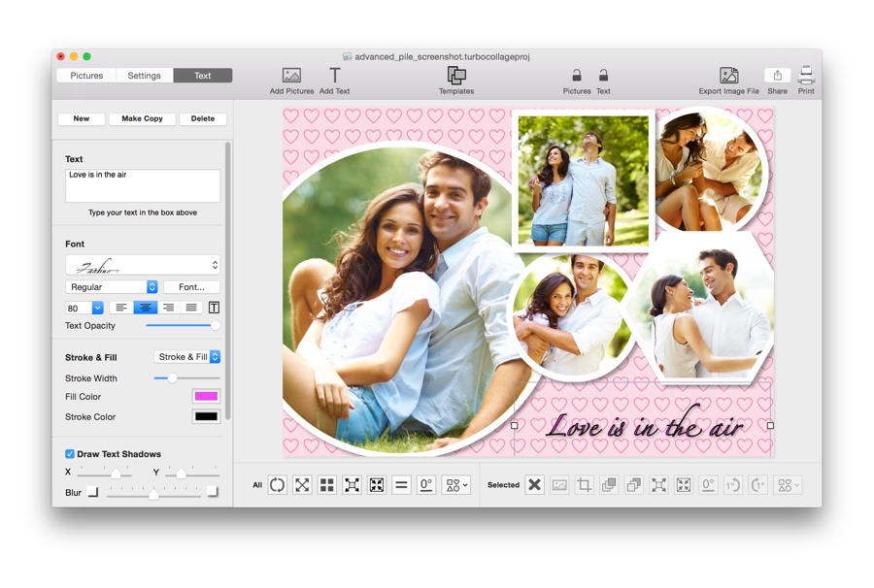Select the align center text button
This screenshot has height=588, width=874.
tap(145, 308)
